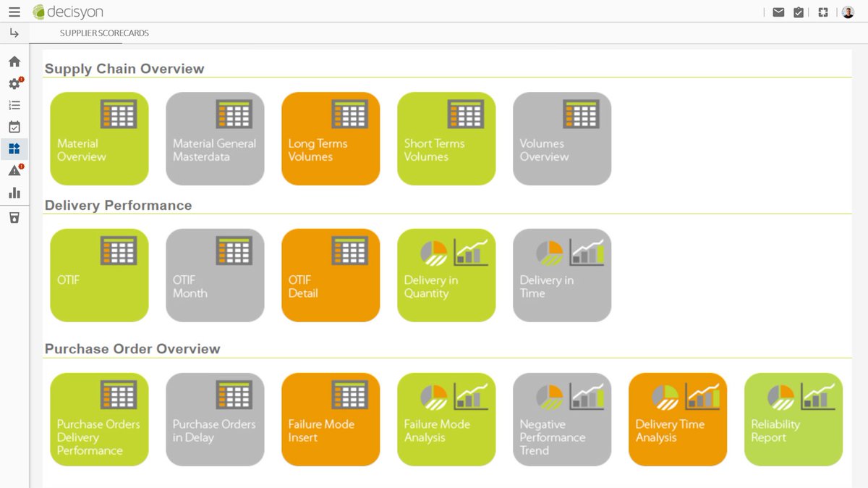Select the highlighted dashboard tiles icon

pyautogui.click(x=14, y=148)
